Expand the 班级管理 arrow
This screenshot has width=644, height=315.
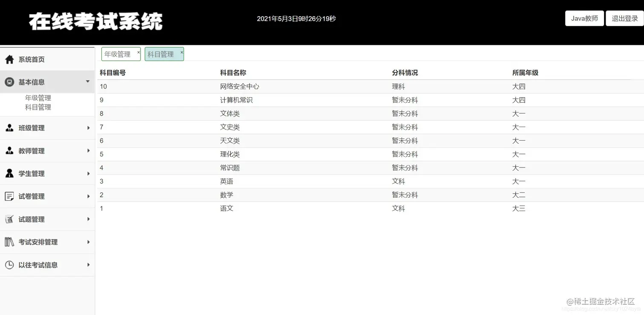tap(88, 128)
